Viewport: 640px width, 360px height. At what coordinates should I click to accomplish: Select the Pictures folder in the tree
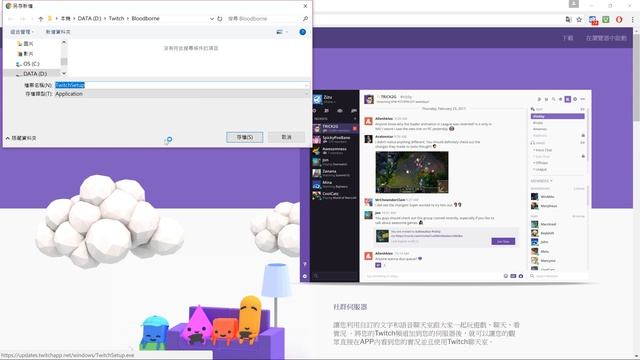[x=25, y=43]
